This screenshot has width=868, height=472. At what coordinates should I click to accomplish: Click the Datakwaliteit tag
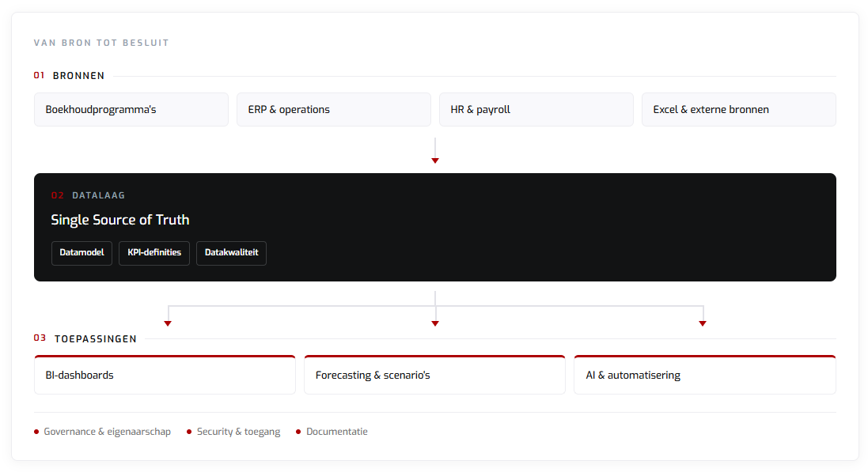pyautogui.click(x=231, y=253)
